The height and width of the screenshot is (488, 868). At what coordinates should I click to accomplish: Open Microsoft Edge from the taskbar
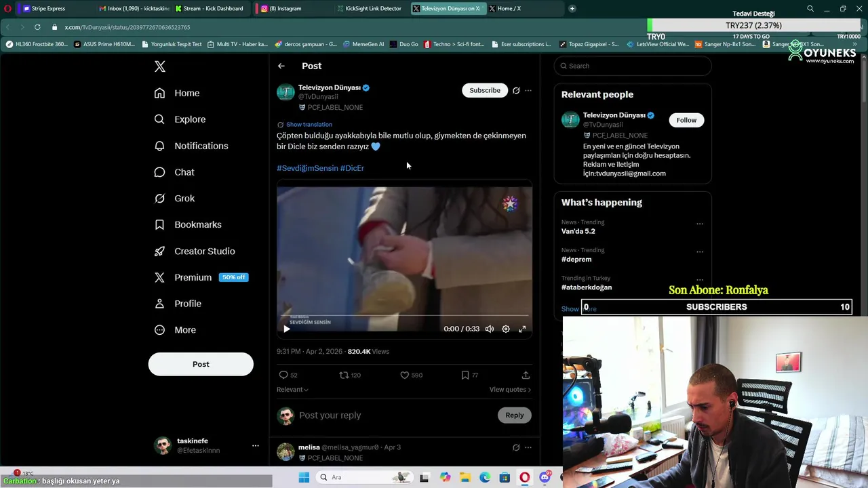click(485, 477)
